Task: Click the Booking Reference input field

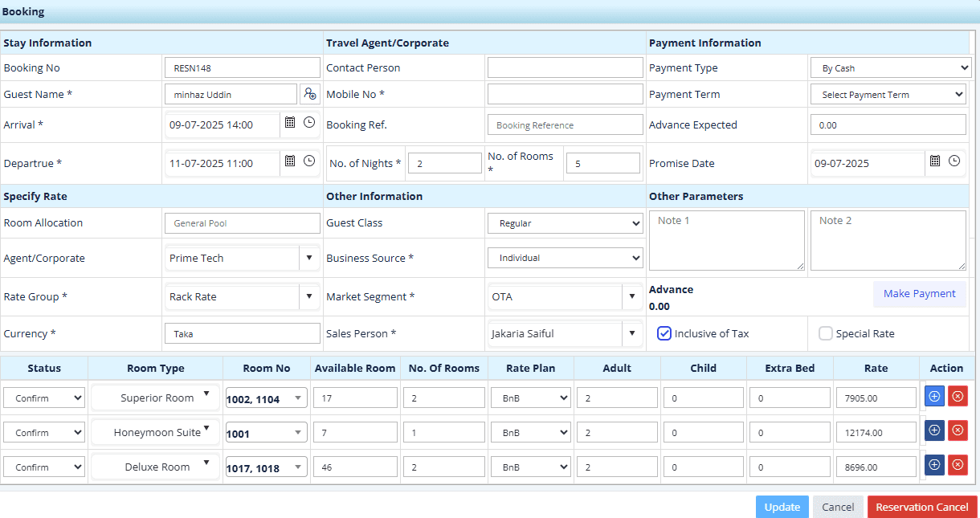Action: [565, 125]
